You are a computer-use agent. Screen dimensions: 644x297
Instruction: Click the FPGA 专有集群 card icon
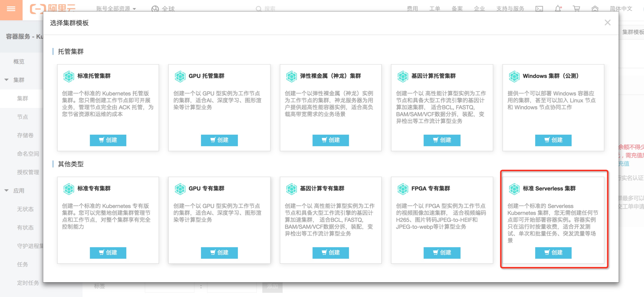pyautogui.click(x=403, y=189)
